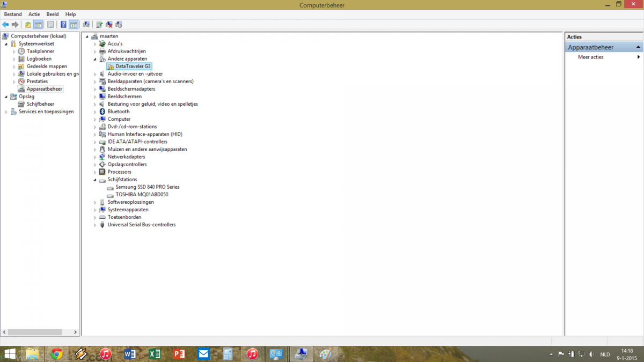Click the Muizen en andere aanwijsapparaten icon
This screenshot has height=362, width=644.
coord(102,149)
